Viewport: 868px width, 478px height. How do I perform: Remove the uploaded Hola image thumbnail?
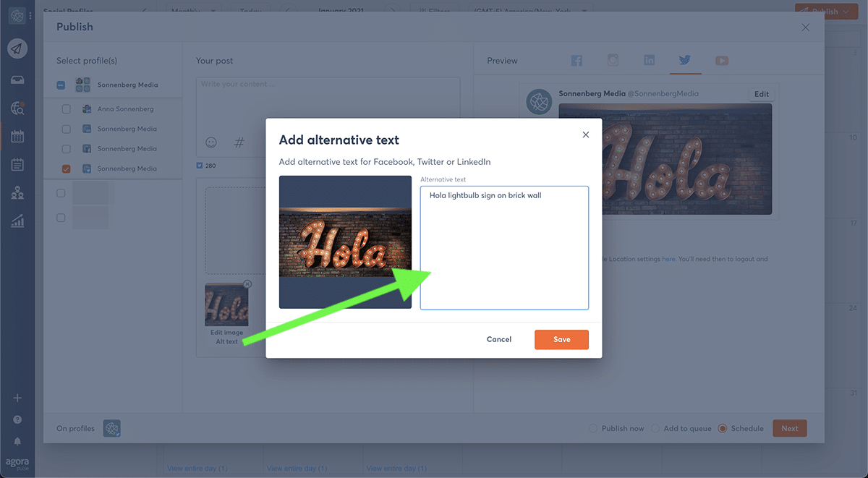pos(247,284)
